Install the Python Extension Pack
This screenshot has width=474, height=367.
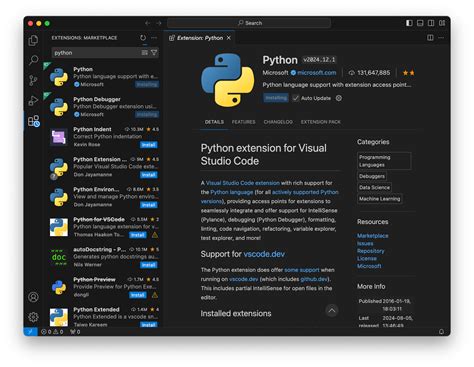point(149,175)
